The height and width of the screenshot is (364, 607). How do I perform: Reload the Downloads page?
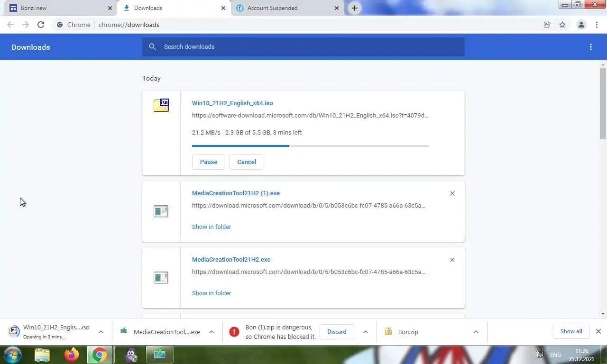click(41, 25)
